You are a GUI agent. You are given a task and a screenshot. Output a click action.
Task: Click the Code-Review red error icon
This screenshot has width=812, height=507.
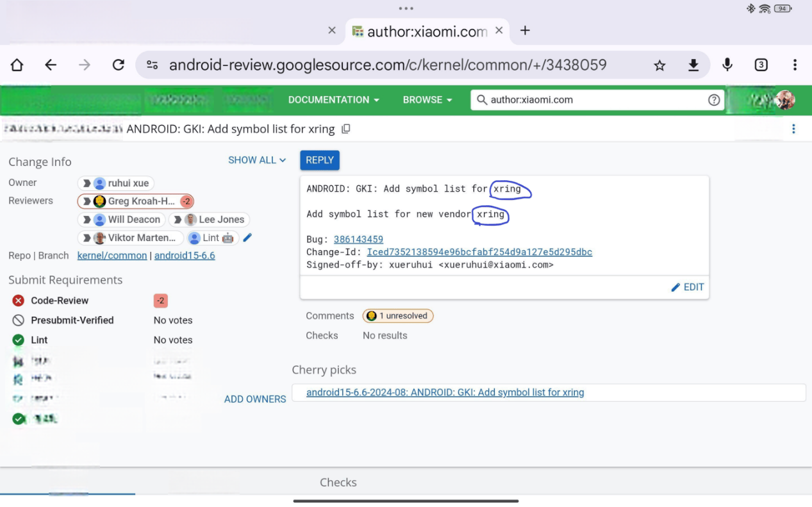coord(19,301)
